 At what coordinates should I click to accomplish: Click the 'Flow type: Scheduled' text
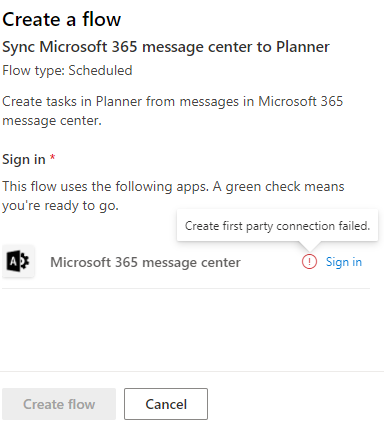click(x=67, y=71)
